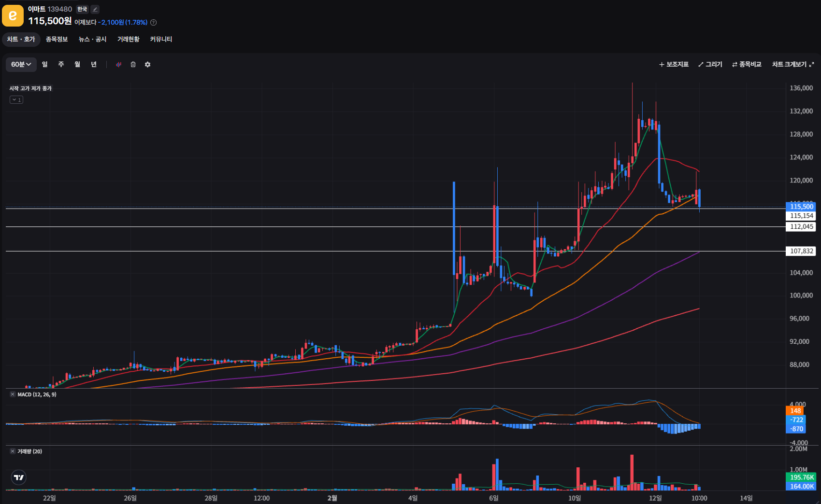Click the -2,100원 (1.78%) change text
Viewport: 821px width, 504px height.
coord(123,22)
